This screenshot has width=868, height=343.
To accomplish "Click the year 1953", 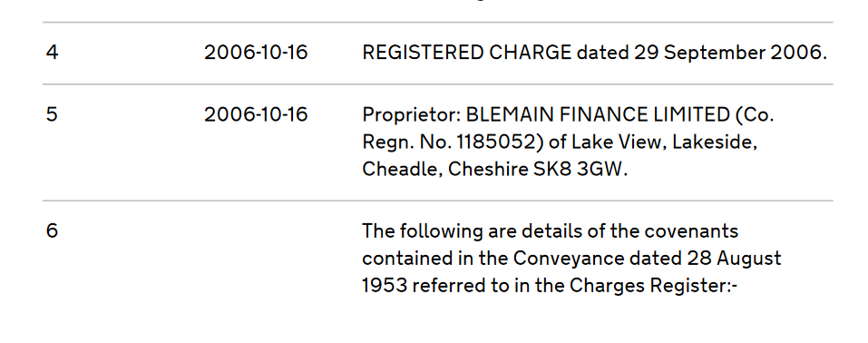I will [x=385, y=285].
